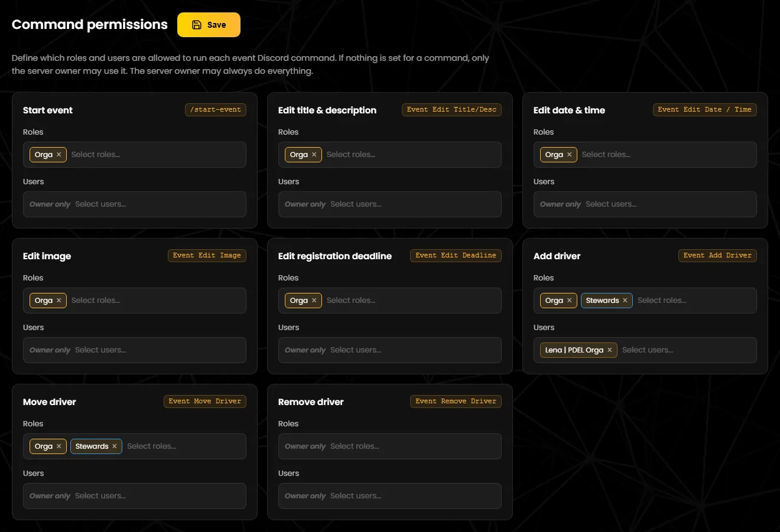The height and width of the screenshot is (532, 780).
Task: Open Edit image roles selector
Action: point(135,301)
